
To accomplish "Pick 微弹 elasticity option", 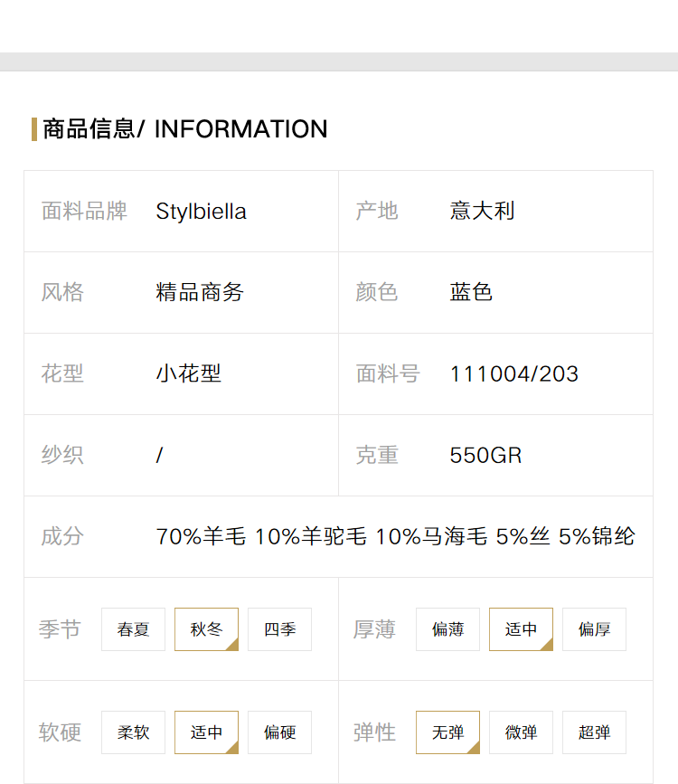I will 521,732.
